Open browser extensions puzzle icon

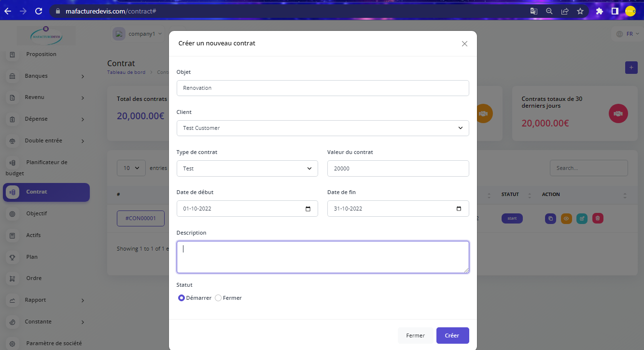pyautogui.click(x=599, y=11)
